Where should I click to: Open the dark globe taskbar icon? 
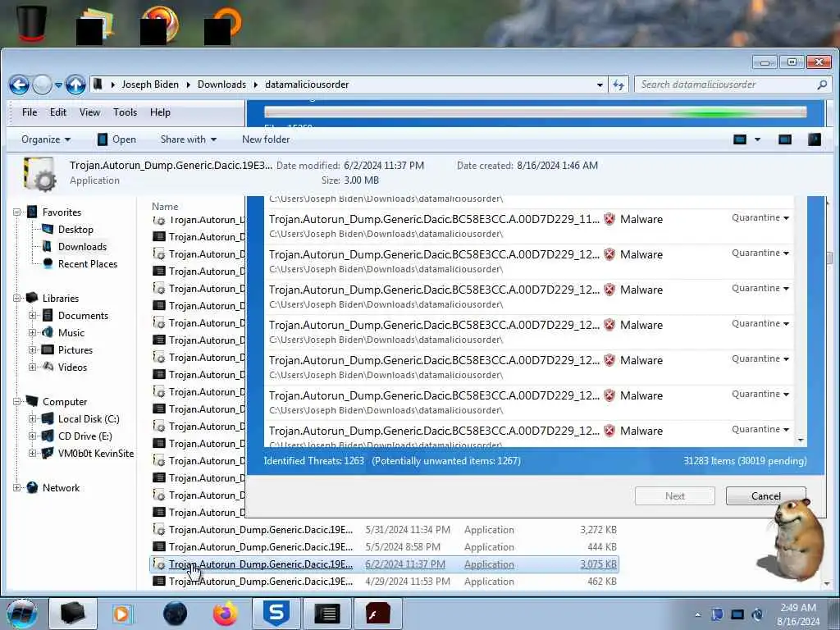[x=176, y=614]
